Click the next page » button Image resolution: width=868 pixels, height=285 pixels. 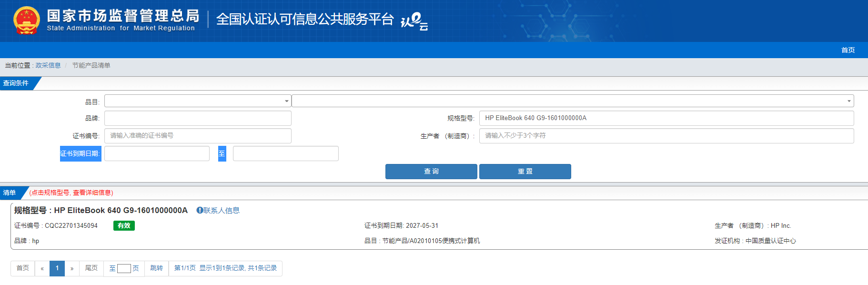click(x=72, y=268)
